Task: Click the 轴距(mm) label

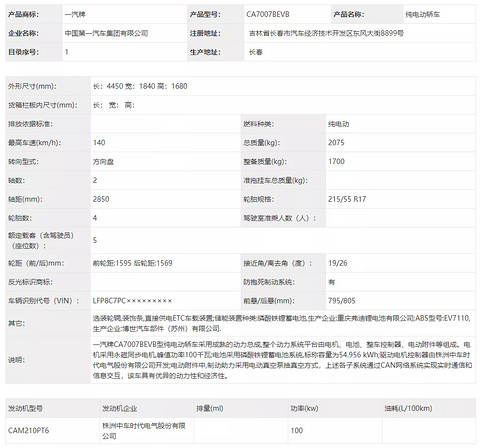Action: click(25, 199)
